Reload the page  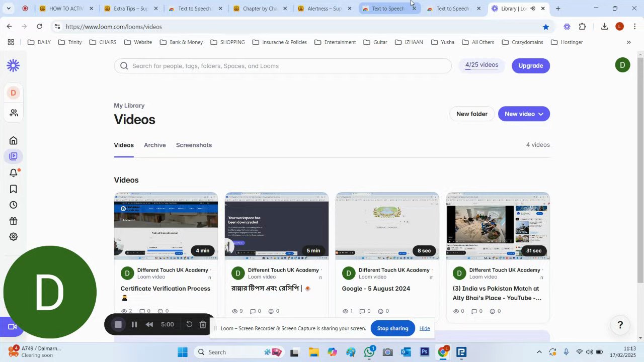(x=39, y=27)
